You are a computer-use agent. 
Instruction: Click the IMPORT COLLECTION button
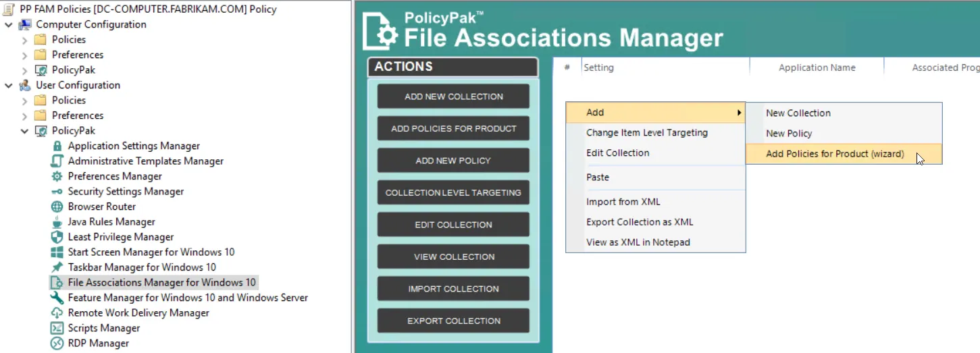[x=453, y=289]
